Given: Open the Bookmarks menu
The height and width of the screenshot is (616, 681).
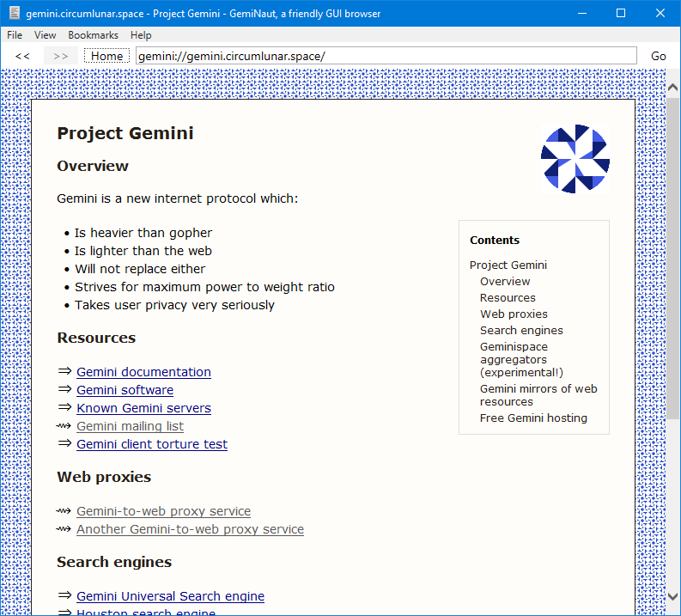Looking at the screenshot, I should pos(94,35).
